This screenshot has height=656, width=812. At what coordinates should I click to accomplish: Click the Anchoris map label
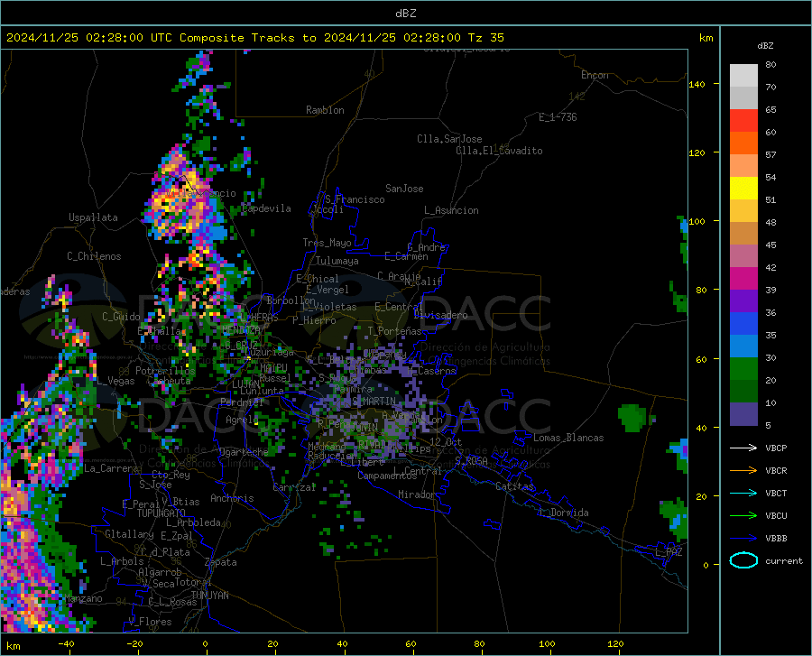(x=232, y=498)
